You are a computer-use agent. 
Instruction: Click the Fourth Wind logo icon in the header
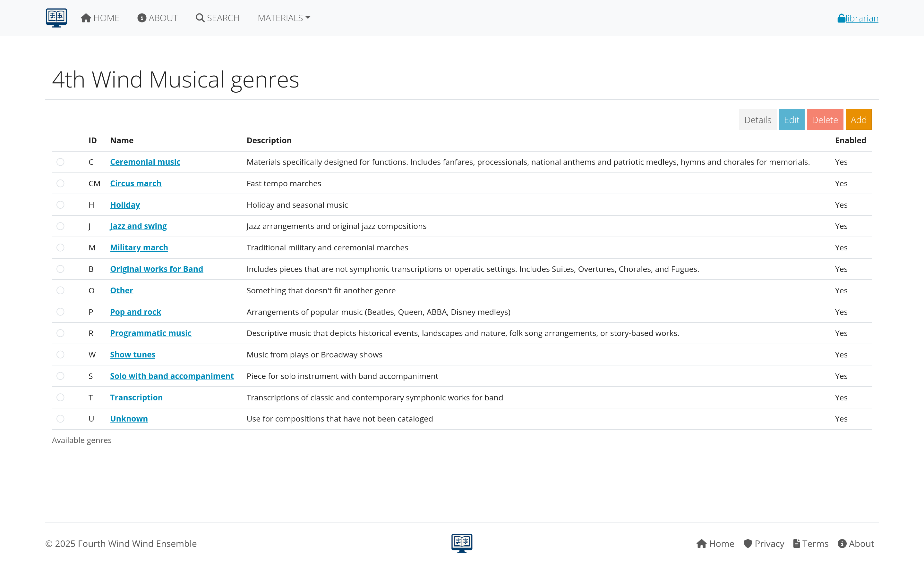(x=56, y=18)
